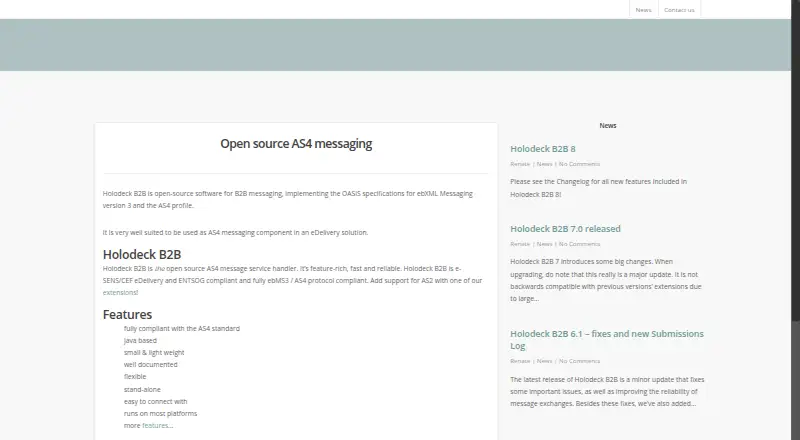
Task: Click the Features section heading
Action: pyautogui.click(x=127, y=314)
